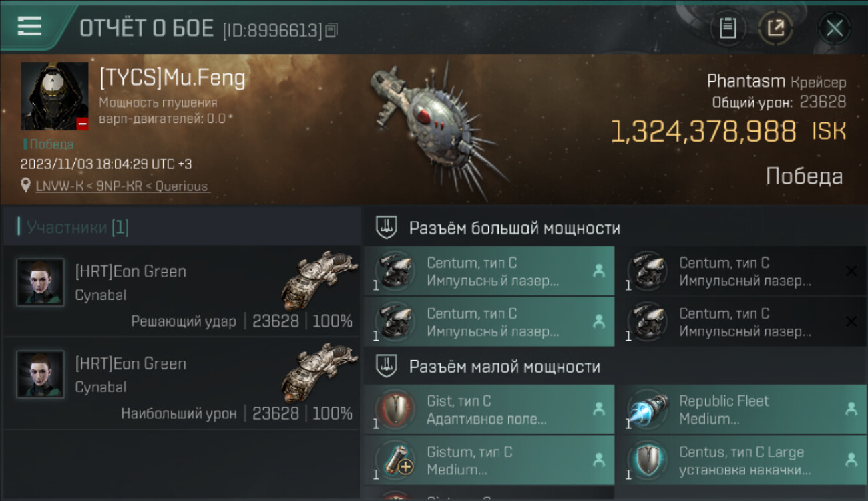Open location link LNVW-K < 9NP-KR < Querious
868x501 pixels.
click(x=123, y=186)
